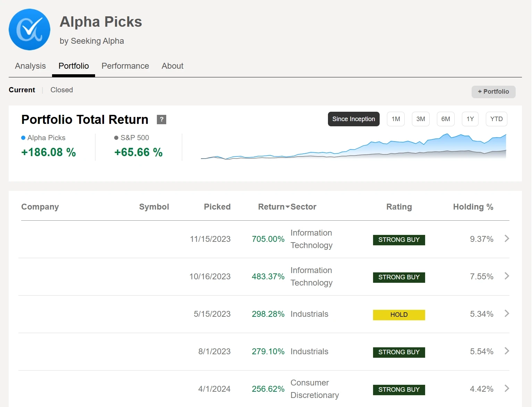This screenshot has width=532, height=407.
Task: Select the Since Inception time range
Action: pos(353,119)
